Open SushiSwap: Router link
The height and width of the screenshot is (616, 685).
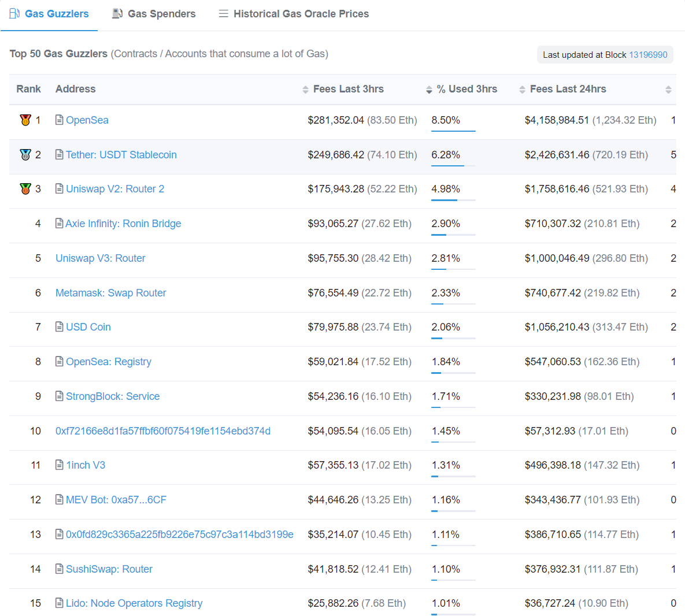pyautogui.click(x=109, y=569)
